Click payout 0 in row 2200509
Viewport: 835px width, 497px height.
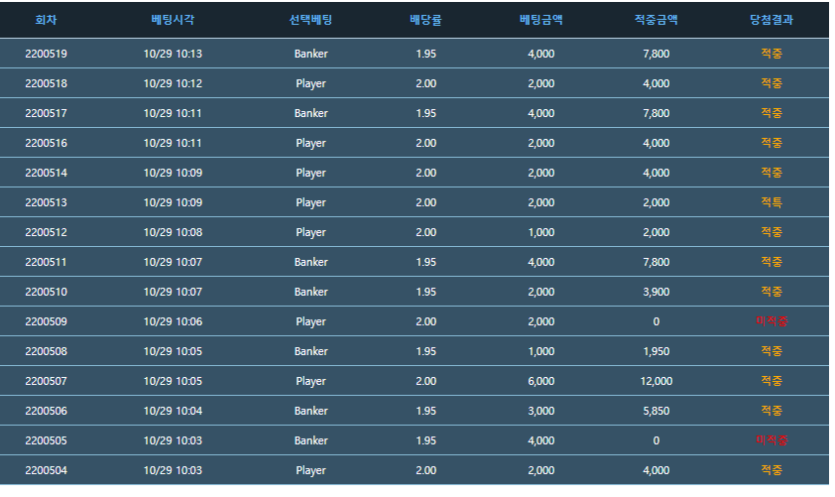point(656,322)
